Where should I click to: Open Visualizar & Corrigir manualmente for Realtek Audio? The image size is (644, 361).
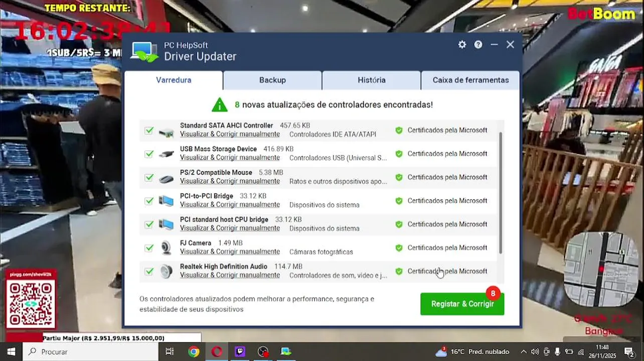click(230, 275)
